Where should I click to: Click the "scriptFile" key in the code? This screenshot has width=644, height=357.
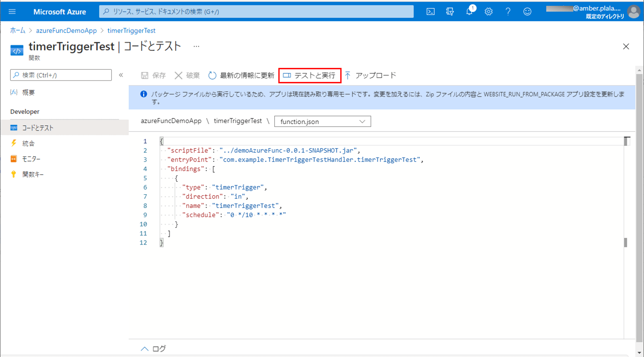point(189,151)
